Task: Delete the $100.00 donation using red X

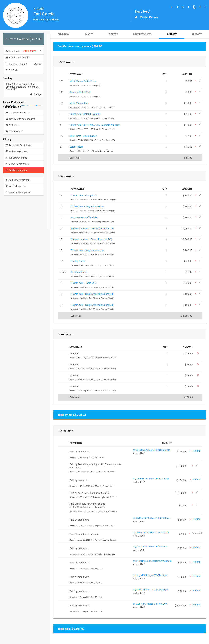Action: click(198, 353)
